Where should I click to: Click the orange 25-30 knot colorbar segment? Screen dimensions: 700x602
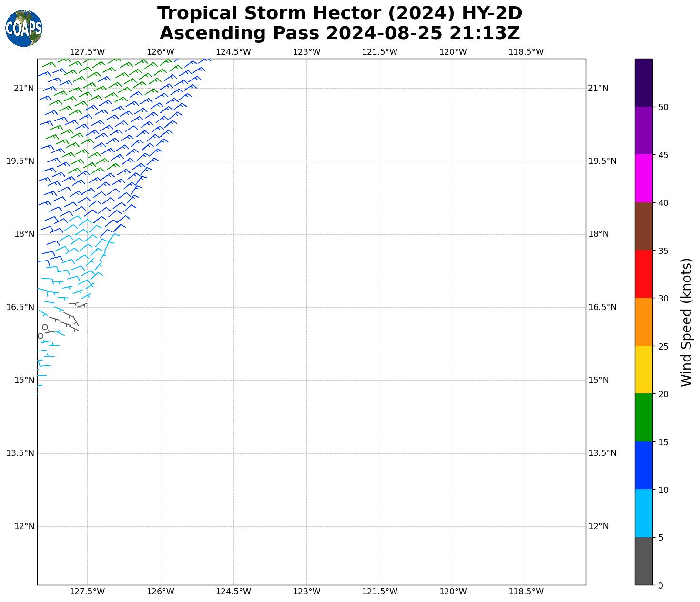(643, 321)
